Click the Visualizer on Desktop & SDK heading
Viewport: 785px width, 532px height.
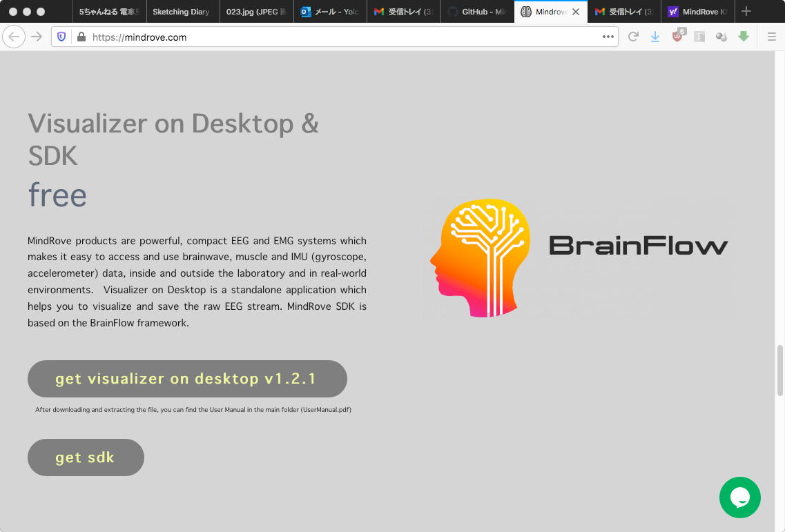pyautogui.click(x=173, y=139)
